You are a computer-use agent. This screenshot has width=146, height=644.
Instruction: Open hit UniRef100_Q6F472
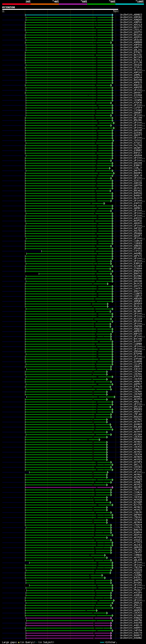pos(131,256)
